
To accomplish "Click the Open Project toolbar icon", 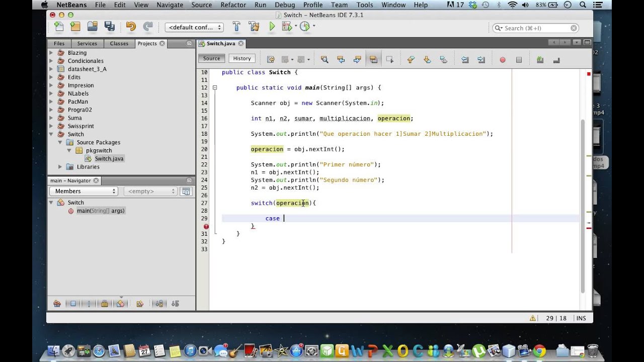I will [92, 27].
